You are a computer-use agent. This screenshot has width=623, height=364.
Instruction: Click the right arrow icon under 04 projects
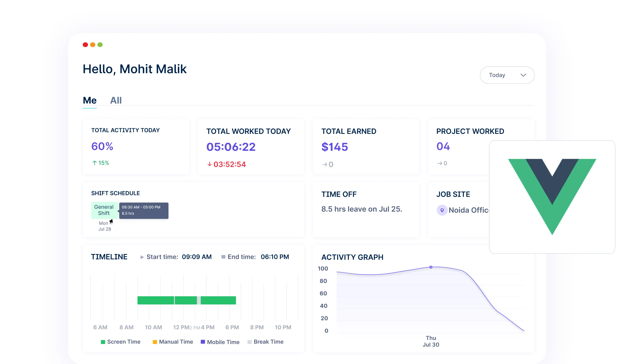point(440,163)
